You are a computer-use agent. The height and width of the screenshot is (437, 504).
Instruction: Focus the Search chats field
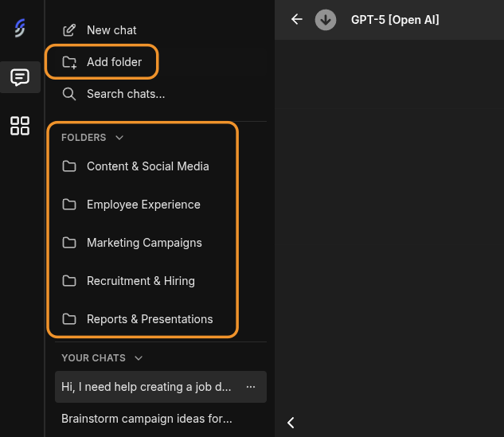126,94
